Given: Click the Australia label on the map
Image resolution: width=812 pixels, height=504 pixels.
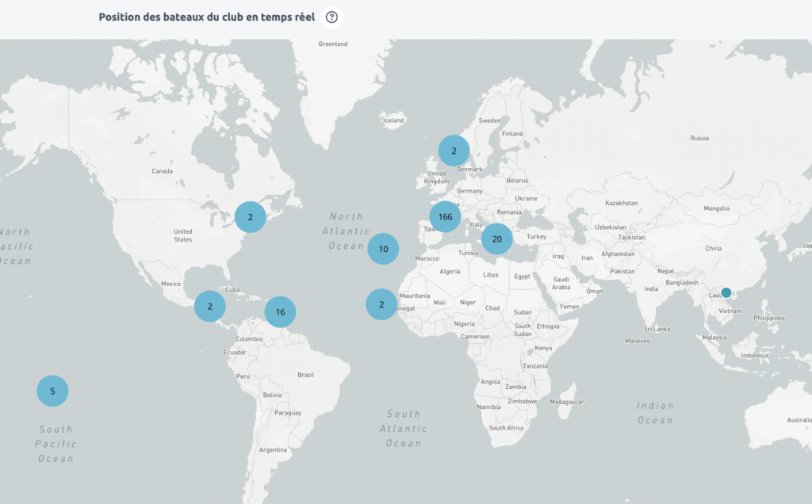Looking at the screenshot, I should coord(797,420).
